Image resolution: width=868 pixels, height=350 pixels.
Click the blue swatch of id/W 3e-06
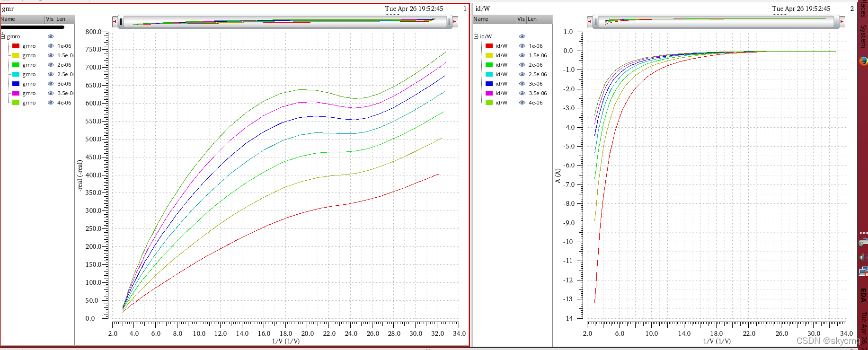click(489, 84)
